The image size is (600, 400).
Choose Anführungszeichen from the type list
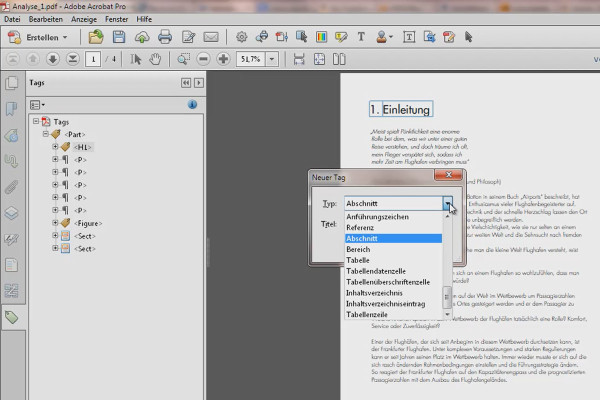click(393, 217)
